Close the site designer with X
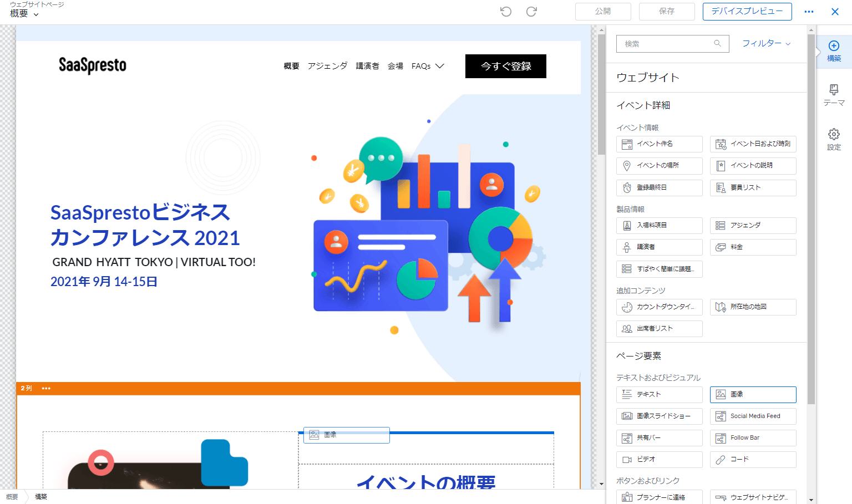 pyautogui.click(x=835, y=12)
